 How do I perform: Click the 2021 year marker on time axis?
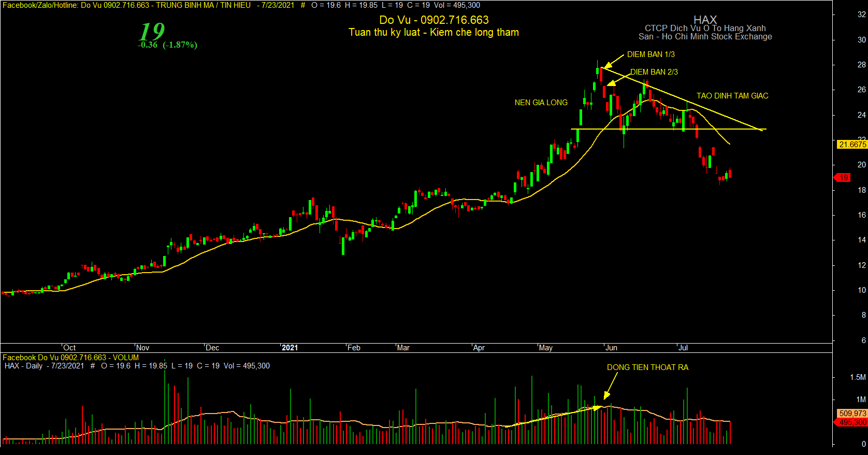(290, 348)
